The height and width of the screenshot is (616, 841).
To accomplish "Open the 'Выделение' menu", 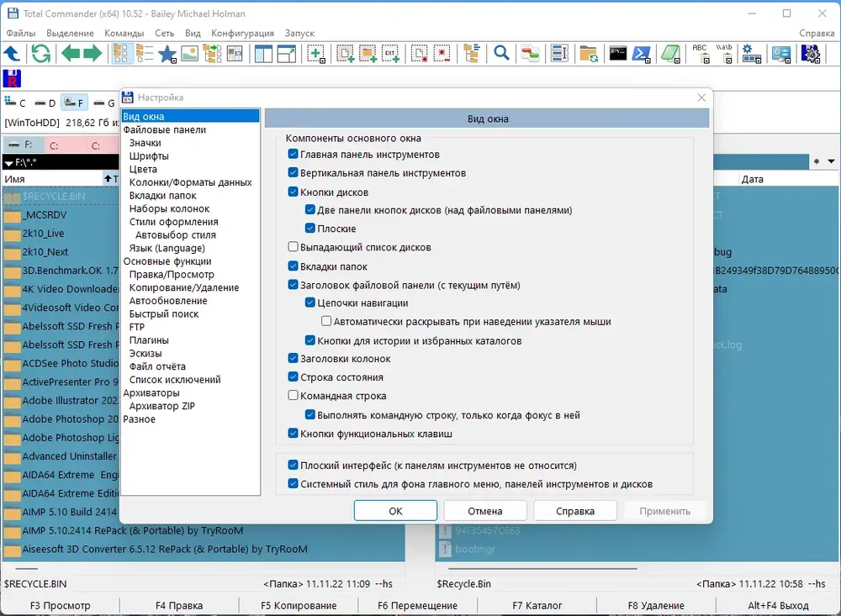I will click(x=71, y=34).
